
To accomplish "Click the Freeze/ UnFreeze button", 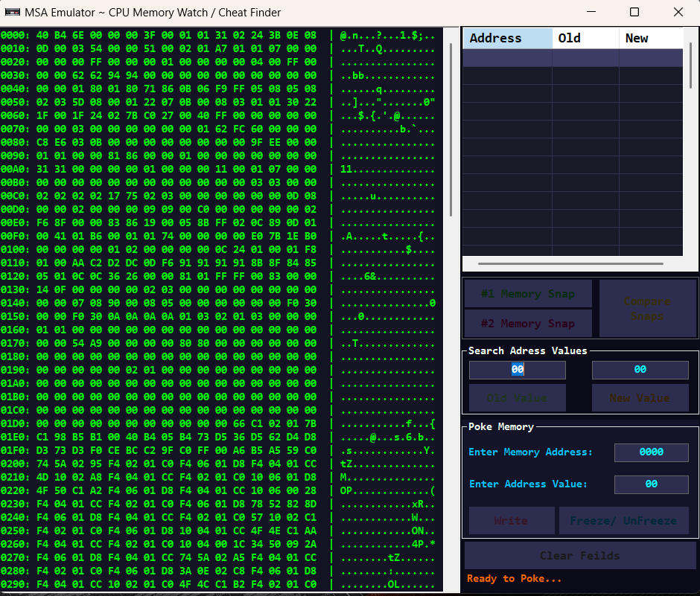I will point(623,520).
